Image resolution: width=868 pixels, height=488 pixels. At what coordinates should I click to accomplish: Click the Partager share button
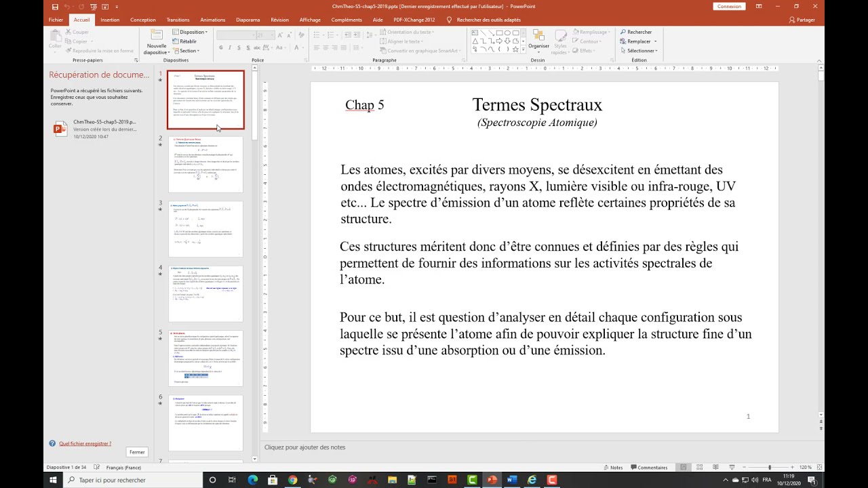(802, 20)
